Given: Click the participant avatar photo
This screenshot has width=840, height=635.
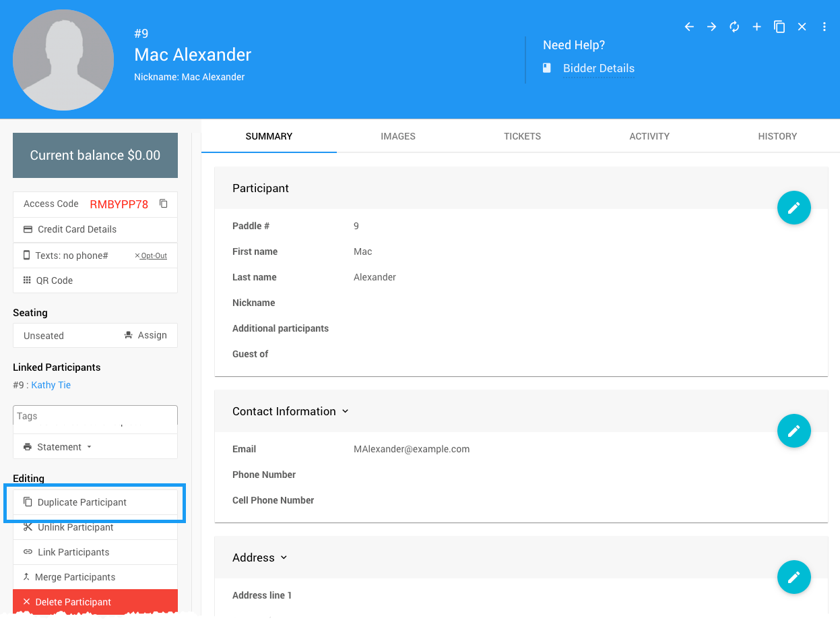Looking at the screenshot, I should pos(63,60).
